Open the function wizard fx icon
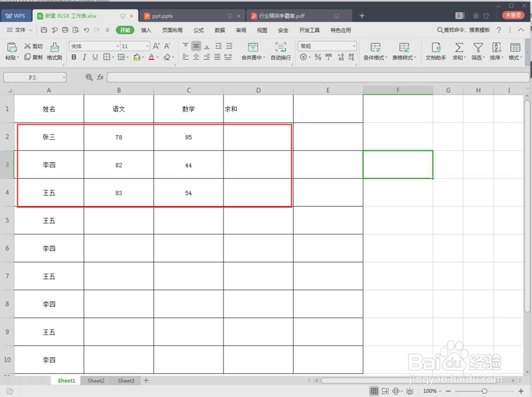The width and height of the screenshot is (532, 397). coord(100,77)
